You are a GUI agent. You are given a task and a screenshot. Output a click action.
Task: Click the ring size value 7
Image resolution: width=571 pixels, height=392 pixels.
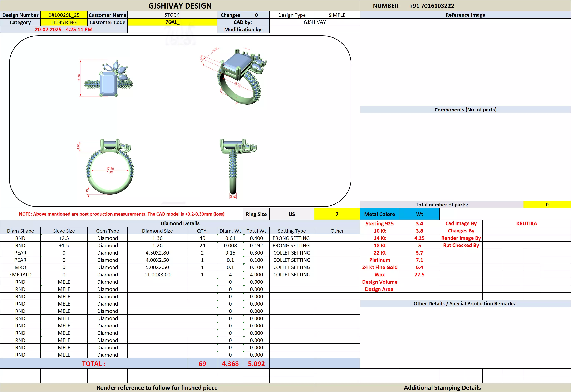[x=337, y=214]
